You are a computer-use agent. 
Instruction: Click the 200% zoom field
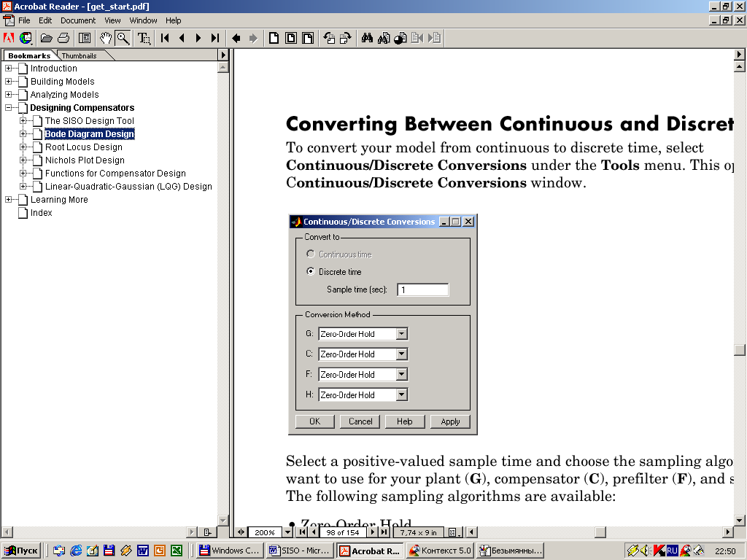(x=265, y=532)
